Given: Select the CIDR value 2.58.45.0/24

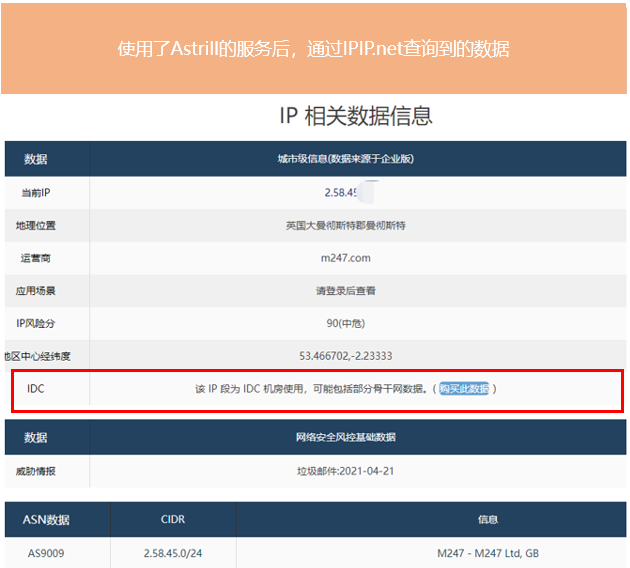Looking at the screenshot, I should [x=173, y=553].
